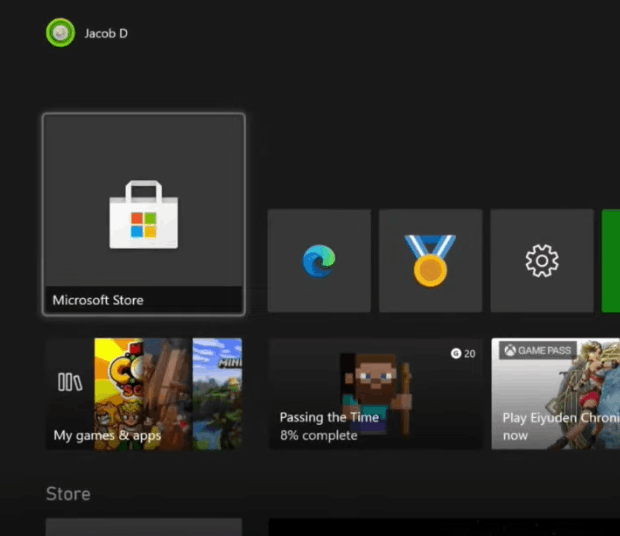
Task: Open the Passing the Time achievement tile
Action: 376,394
